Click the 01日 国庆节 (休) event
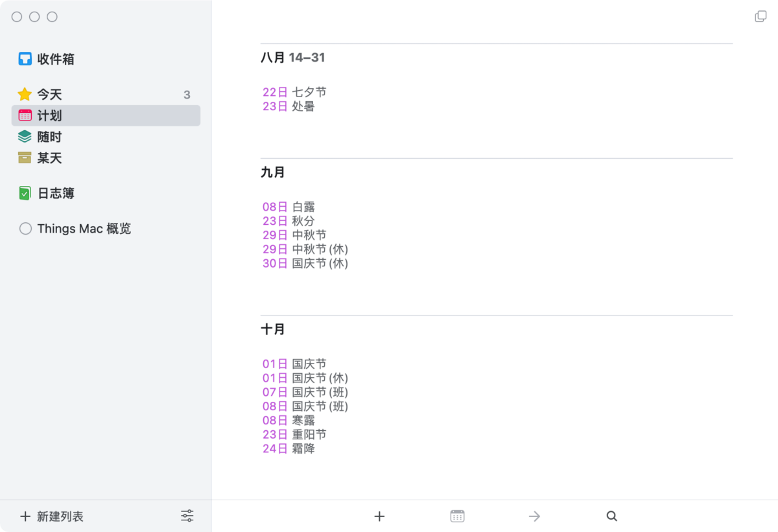The height and width of the screenshot is (532, 778). pyautogui.click(x=305, y=378)
